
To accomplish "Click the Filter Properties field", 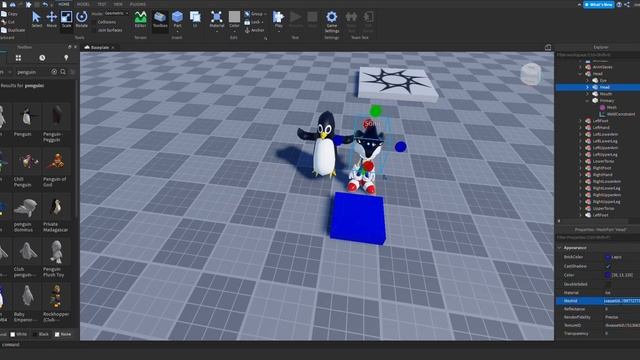I will click(598, 237).
